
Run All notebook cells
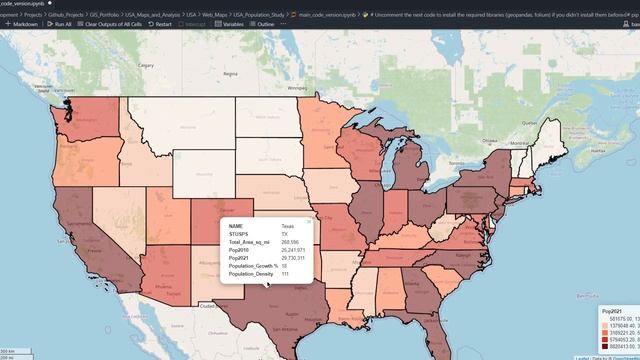[59, 24]
